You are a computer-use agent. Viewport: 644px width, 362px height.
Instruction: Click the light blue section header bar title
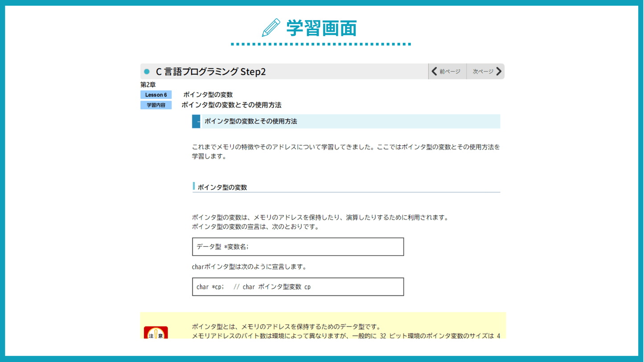250,121
